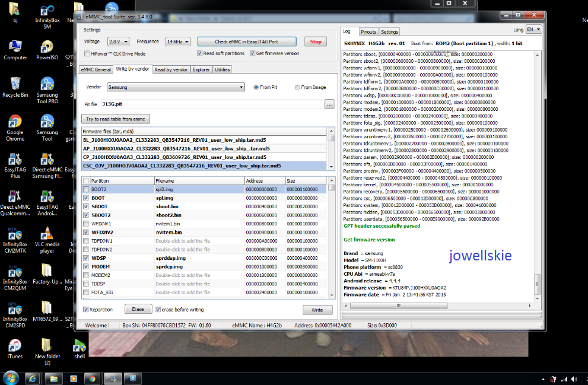Image resolution: width=588 pixels, height=385 pixels.
Task: Click the Pit file input field
Action: [212, 104]
